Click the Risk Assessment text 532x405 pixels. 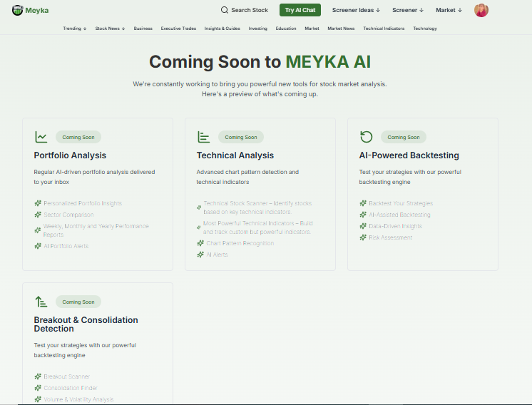(x=391, y=237)
